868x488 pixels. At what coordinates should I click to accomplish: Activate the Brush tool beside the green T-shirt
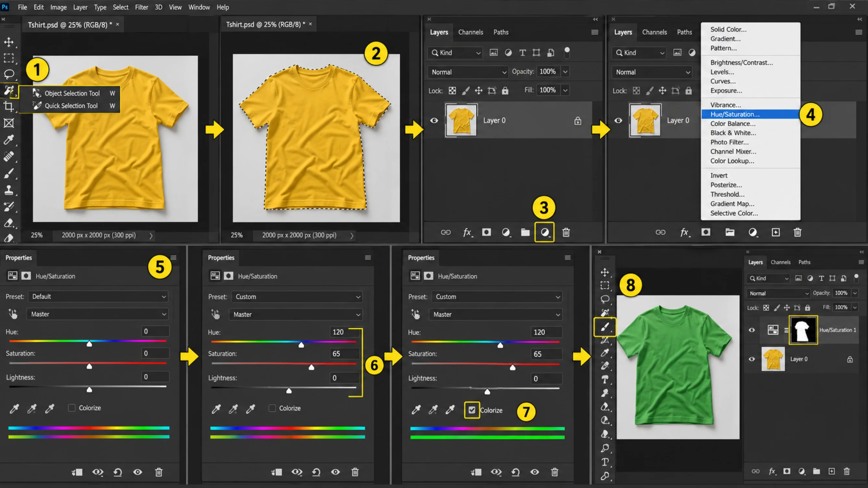coord(605,327)
